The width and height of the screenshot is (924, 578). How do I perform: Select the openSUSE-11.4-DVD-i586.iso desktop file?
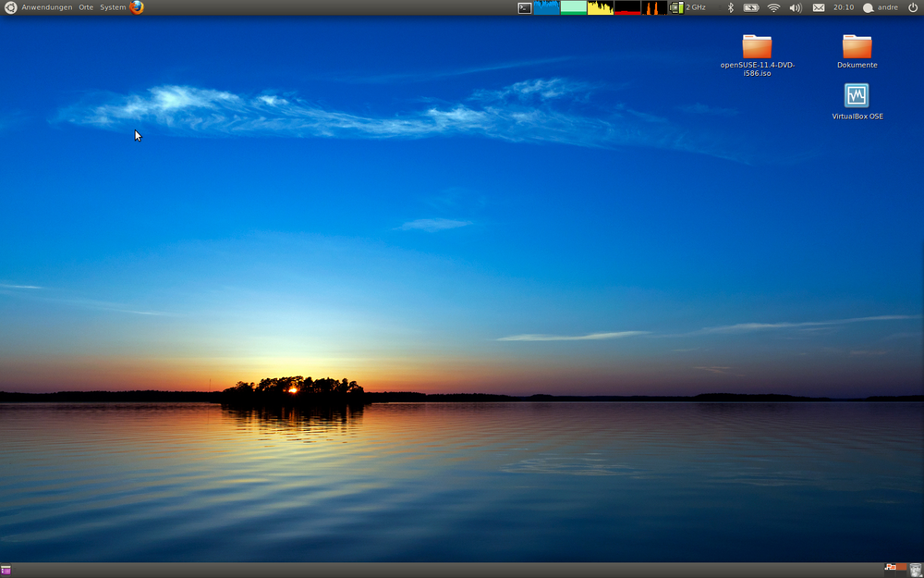(757, 44)
